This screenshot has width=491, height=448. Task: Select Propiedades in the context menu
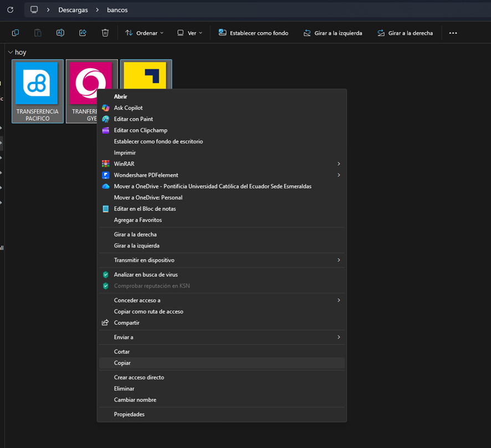[222, 414]
